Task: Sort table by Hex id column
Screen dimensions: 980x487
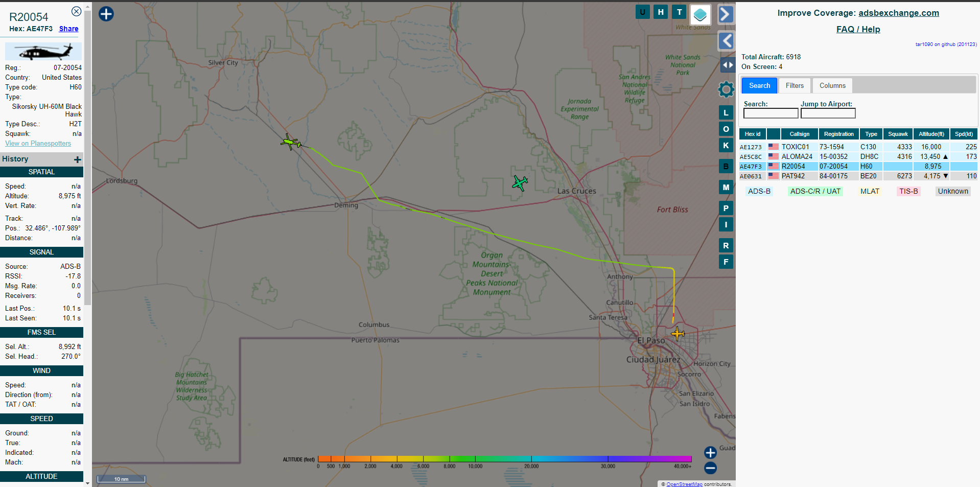Action: (752, 134)
